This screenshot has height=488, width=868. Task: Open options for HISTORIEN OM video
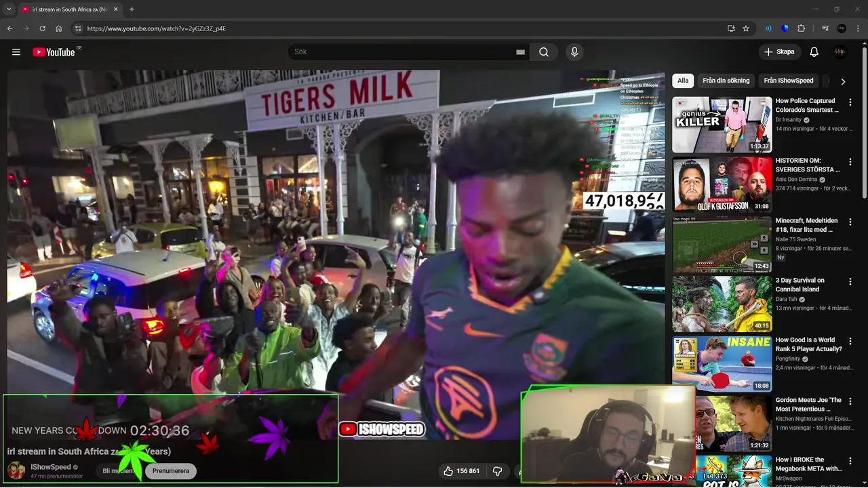(x=850, y=162)
